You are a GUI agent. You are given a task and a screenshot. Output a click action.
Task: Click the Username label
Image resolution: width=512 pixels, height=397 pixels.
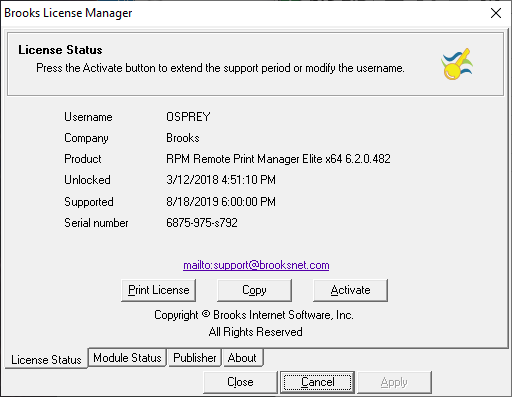[x=88, y=117]
